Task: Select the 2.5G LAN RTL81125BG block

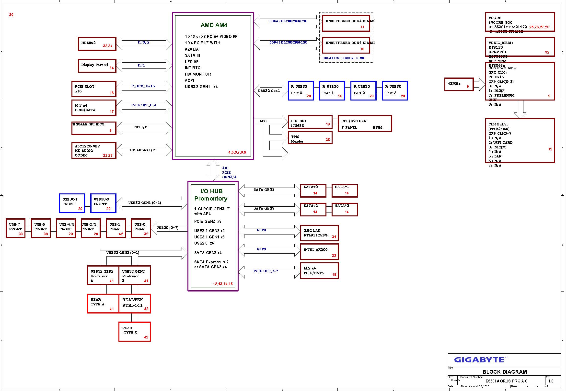Action: pyautogui.click(x=319, y=233)
